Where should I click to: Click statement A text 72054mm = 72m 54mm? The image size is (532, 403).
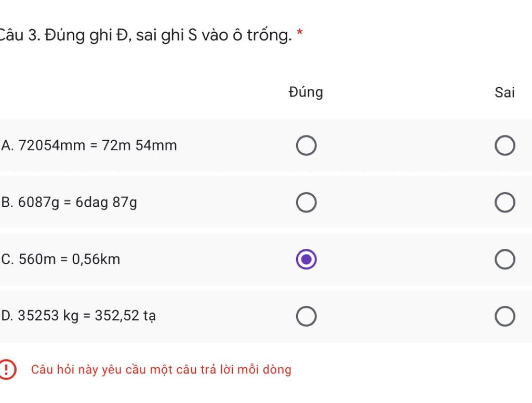point(89,145)
